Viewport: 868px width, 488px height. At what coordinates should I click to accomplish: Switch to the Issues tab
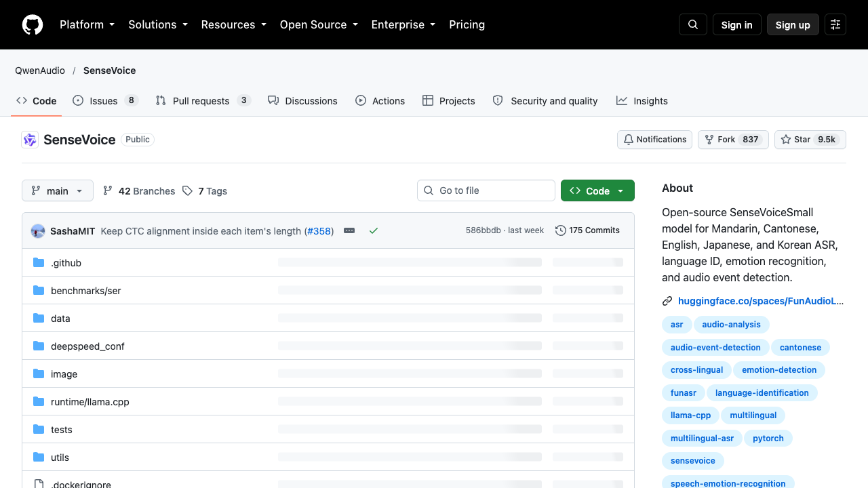pos(105,101)
